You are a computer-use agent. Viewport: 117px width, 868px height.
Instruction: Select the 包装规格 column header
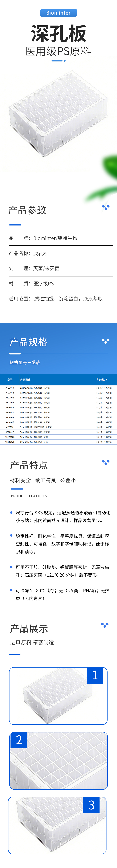click(102, 380)
